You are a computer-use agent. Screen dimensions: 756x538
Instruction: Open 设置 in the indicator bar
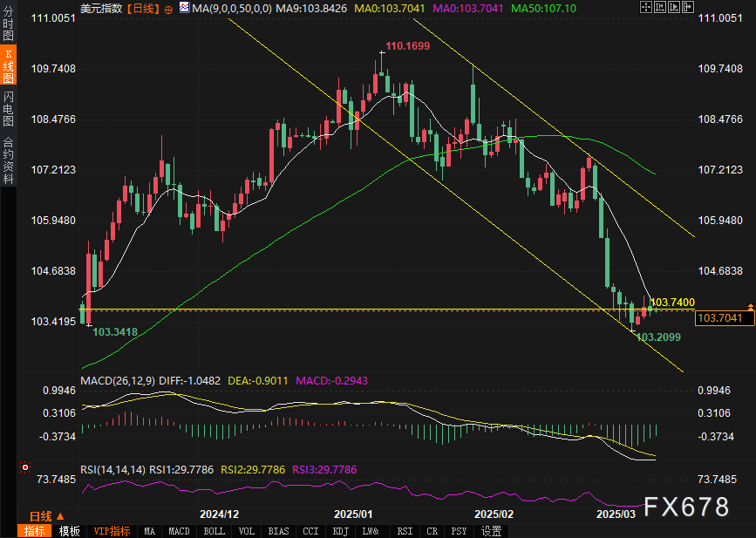[491, 530]
